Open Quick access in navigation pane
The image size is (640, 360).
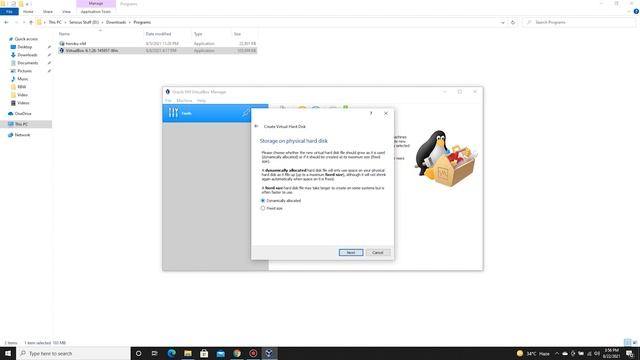tap(26, 39)
